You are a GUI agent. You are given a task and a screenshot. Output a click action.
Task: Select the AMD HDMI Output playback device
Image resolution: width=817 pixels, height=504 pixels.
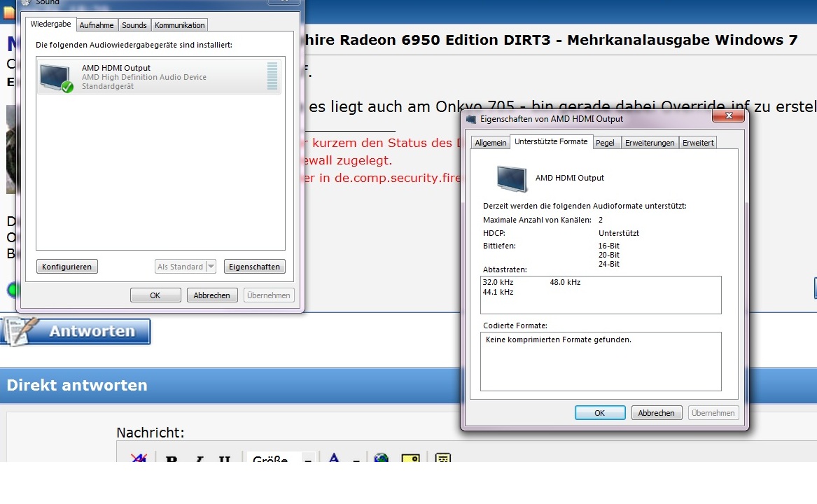[x=159, y=76]
